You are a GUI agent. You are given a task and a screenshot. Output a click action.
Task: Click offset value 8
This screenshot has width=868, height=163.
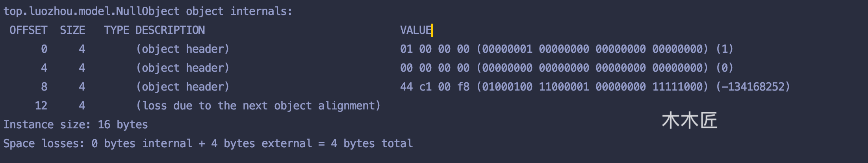pos(44,87)
